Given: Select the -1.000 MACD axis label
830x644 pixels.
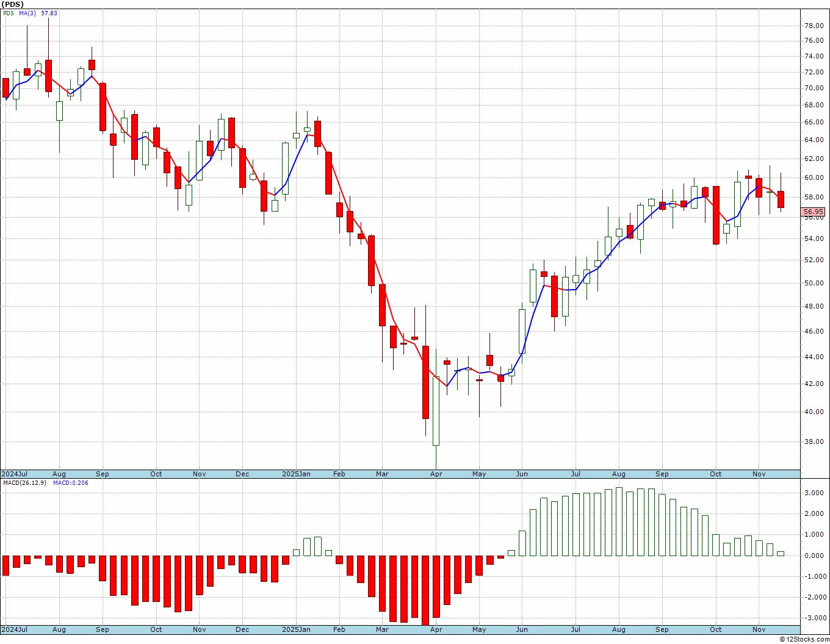Looking at the screenshot, I should [x=814, y=577].
